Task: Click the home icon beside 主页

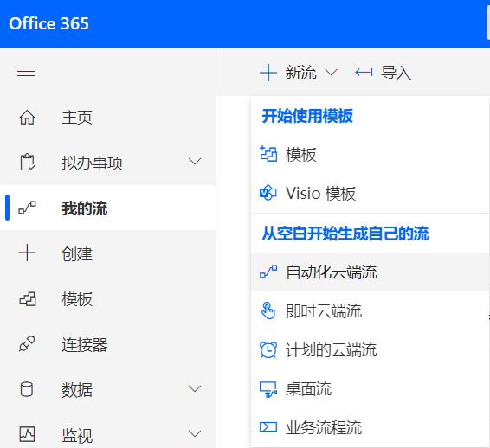Action: (x=27, y=118)
